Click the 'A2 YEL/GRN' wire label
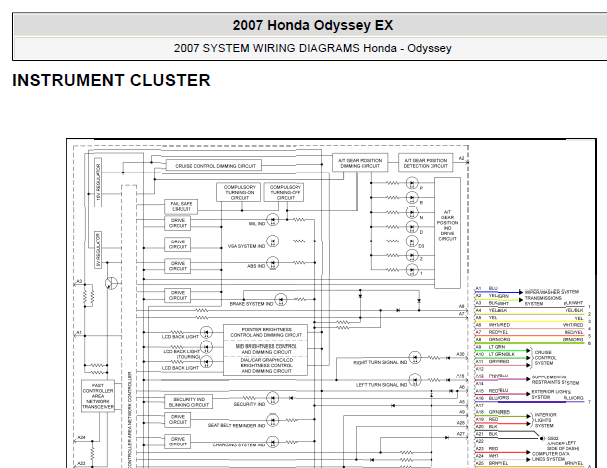 (x=492, y=296)
